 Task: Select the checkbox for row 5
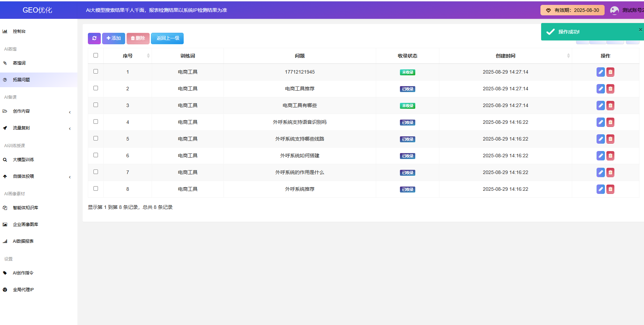point(96,138)
